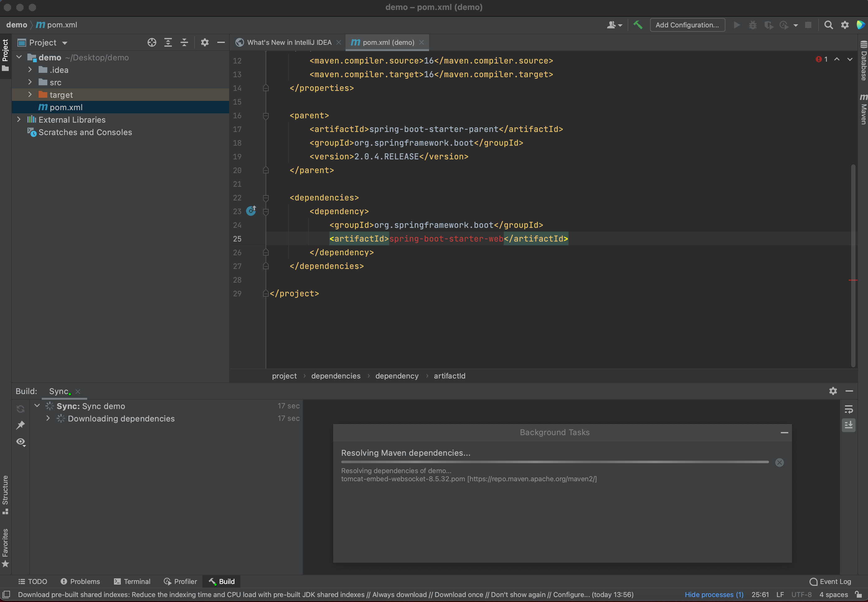Click Select Opened File crosshair icon
The image size is (868, 602).
click(x=152, y=43)
